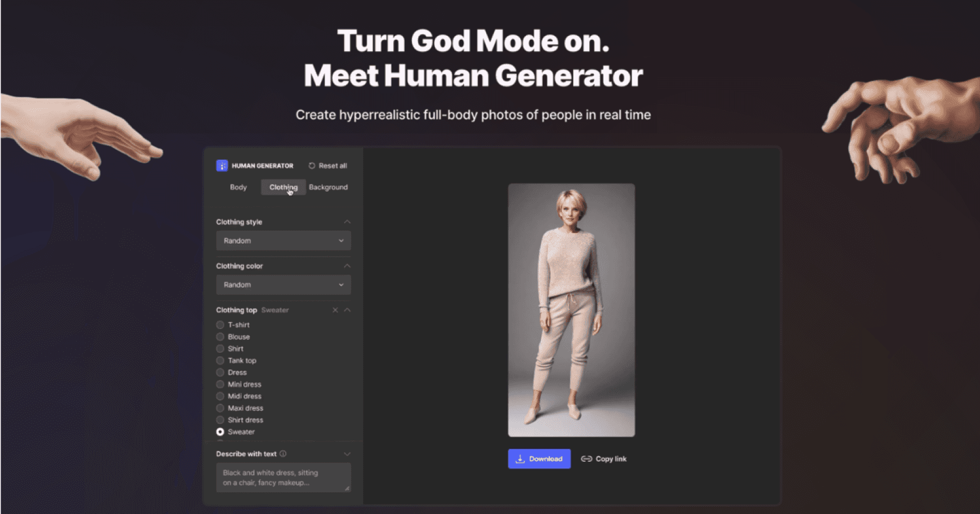The image size is (980, 514).
Task: Expand the Describe with text section chevron
Action: pos(347,454)
